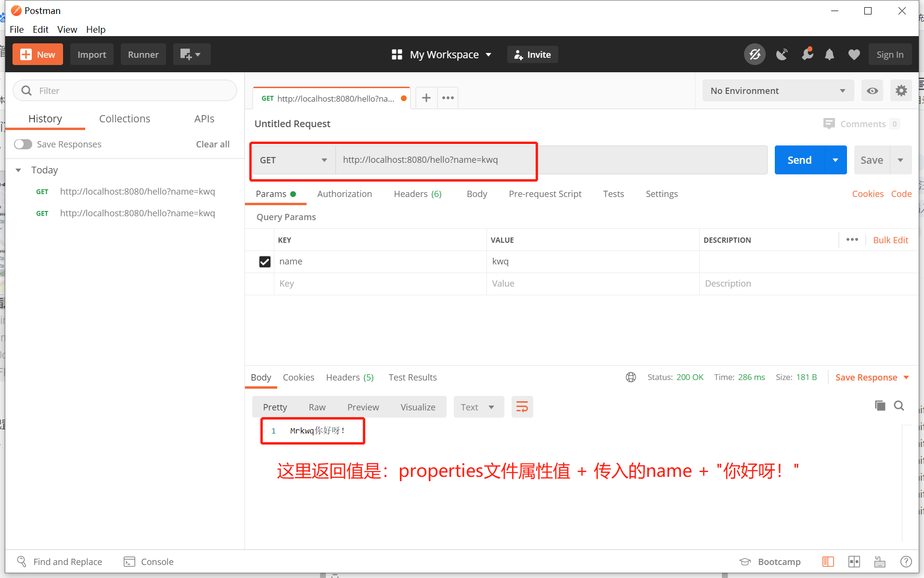The image size is (924, 578).
Task: Collapse the Today history group
Action: [18, 170]
